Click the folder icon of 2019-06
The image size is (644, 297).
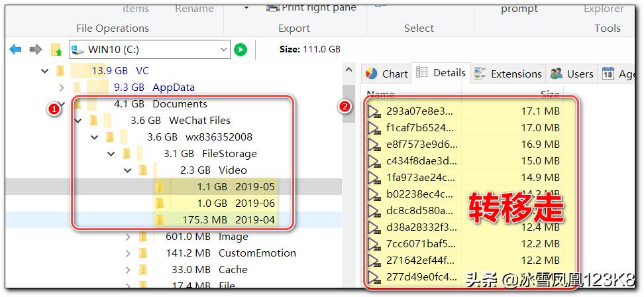tap(160, 204)
